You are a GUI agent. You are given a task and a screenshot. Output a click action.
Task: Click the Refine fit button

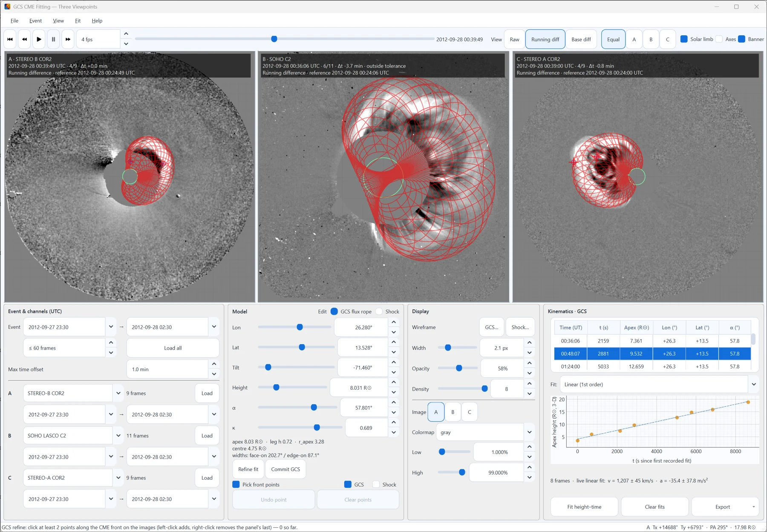pos(248,469)
